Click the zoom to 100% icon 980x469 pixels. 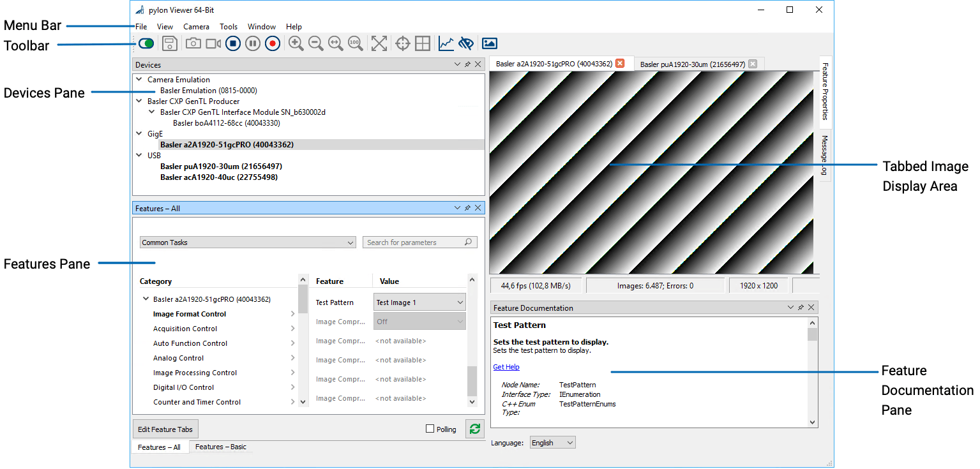click(355, 43)
